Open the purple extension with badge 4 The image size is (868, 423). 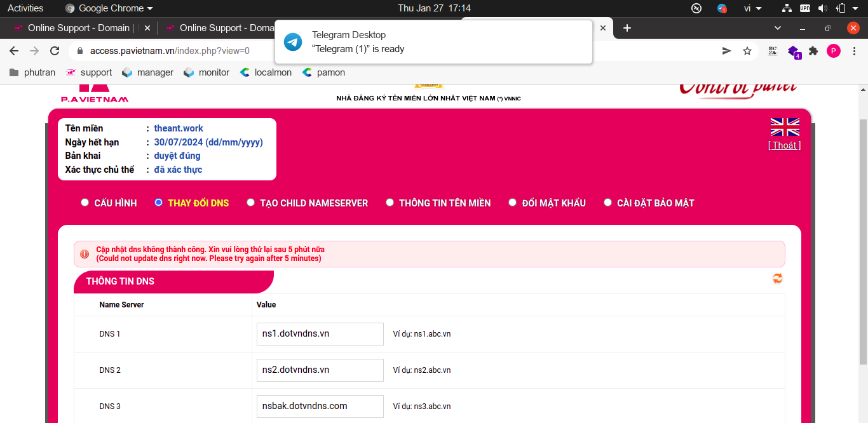tap(794, 51)
